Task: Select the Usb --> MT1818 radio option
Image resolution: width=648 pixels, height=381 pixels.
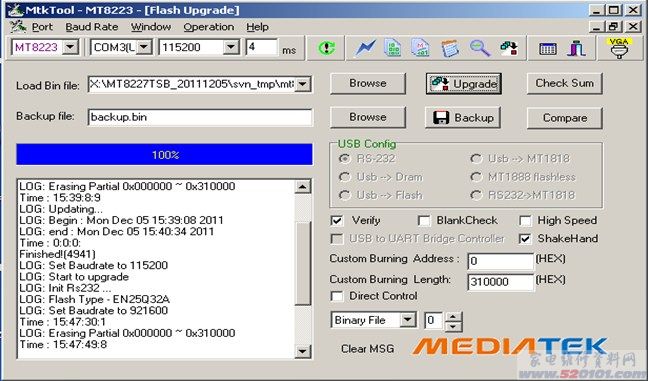Action: [x=476, y=158]
